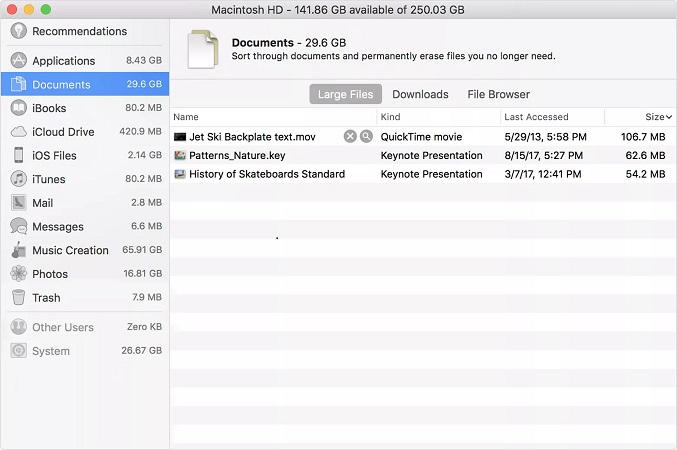Click the Other Users icon
The height and width of the screenshot is (450, 677).
point(19,327)
